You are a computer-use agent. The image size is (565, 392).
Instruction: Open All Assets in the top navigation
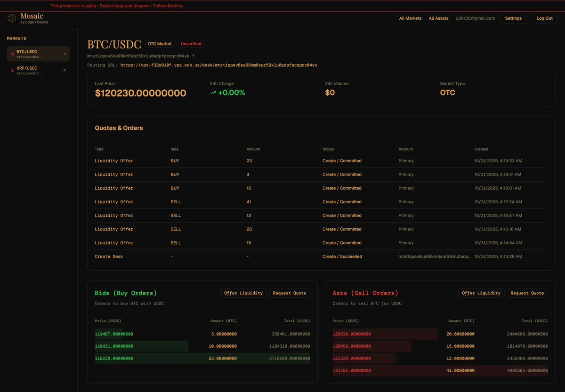coord(438,18)
